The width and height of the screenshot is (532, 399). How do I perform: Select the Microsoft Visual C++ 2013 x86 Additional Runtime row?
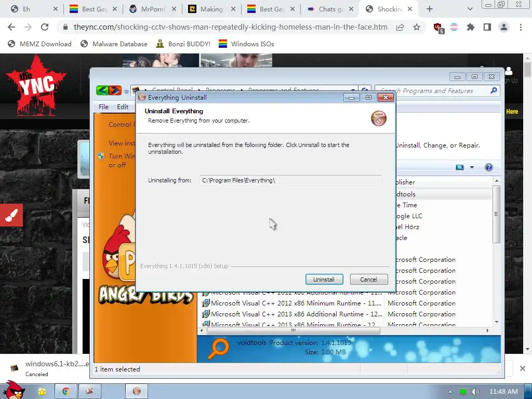click(296, 314)
